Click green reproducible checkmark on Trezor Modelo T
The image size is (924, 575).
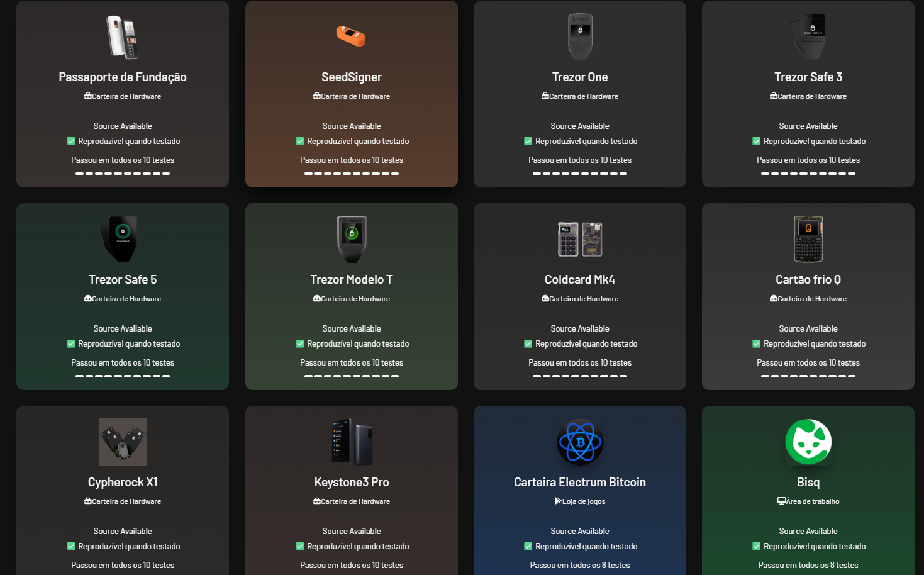pos(300,344)
